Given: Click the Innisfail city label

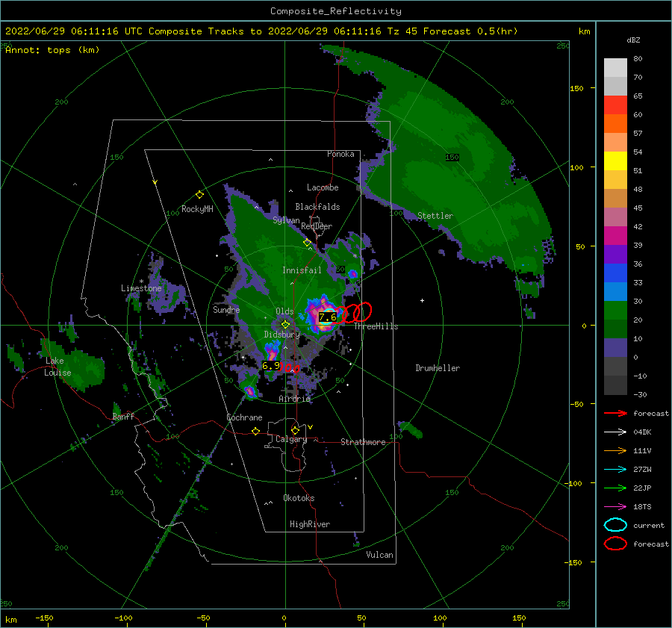Looking at the screenshot, I should tap(302, 270).
